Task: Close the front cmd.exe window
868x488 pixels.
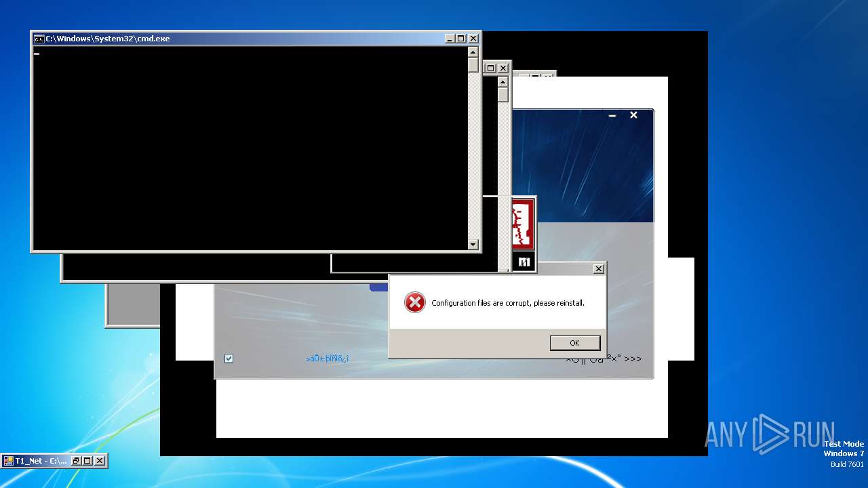Action: pyautogui.click(x=473, y=39)
